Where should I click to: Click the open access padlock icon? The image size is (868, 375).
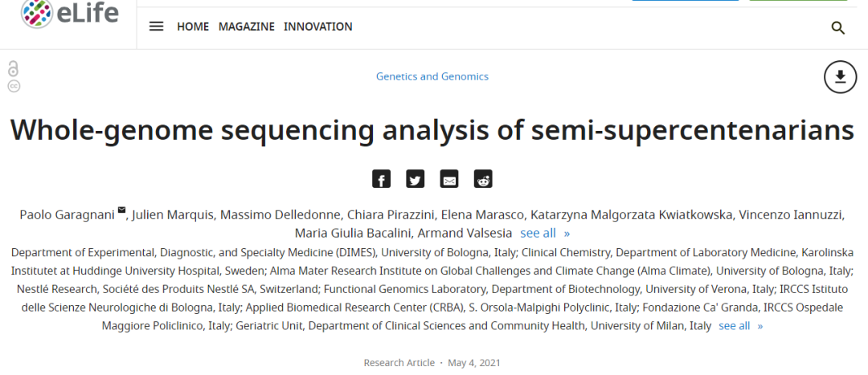pos(14,69)
